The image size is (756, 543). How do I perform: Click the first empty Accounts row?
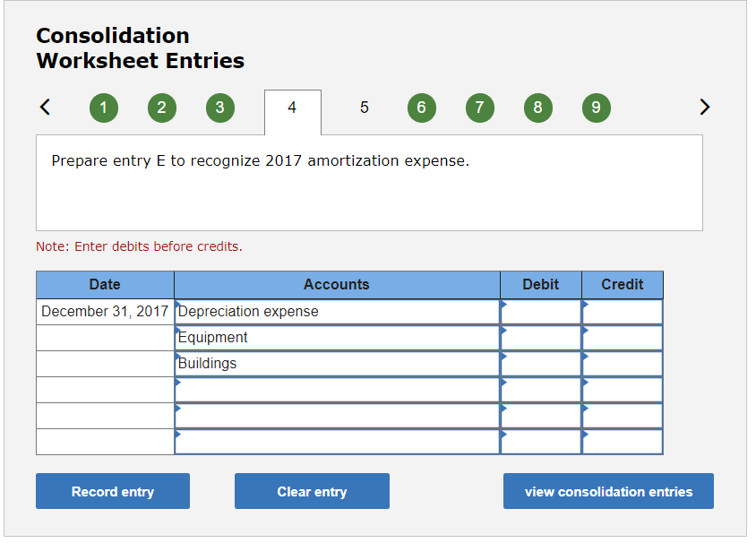tap(337, 389)
